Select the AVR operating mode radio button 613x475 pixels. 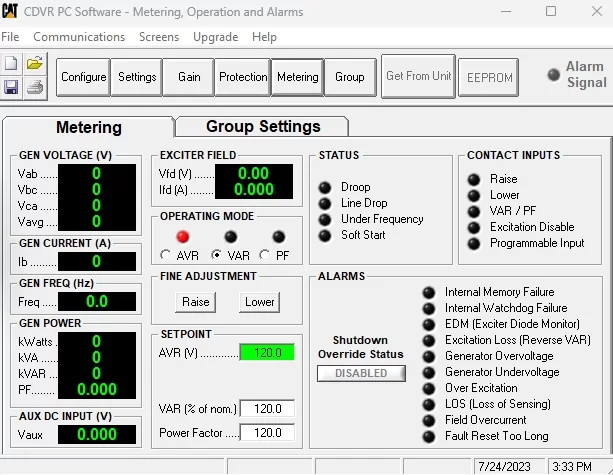click(166, 255)
